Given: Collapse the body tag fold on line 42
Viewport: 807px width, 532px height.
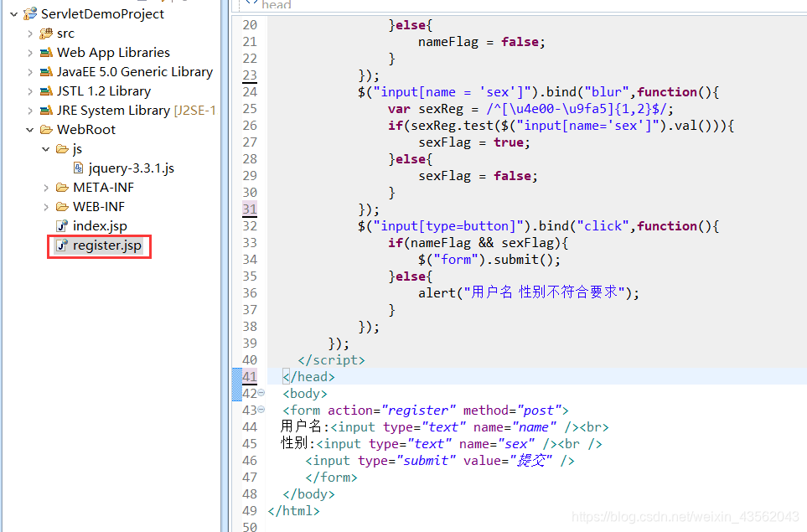Looking at the screenshot, I should (261, 393).
